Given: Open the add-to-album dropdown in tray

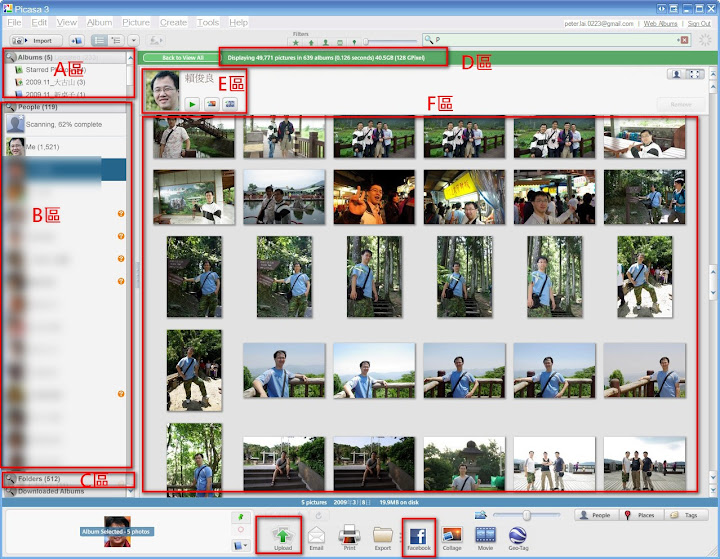Looking at the screenshot, I should [241, 546].
